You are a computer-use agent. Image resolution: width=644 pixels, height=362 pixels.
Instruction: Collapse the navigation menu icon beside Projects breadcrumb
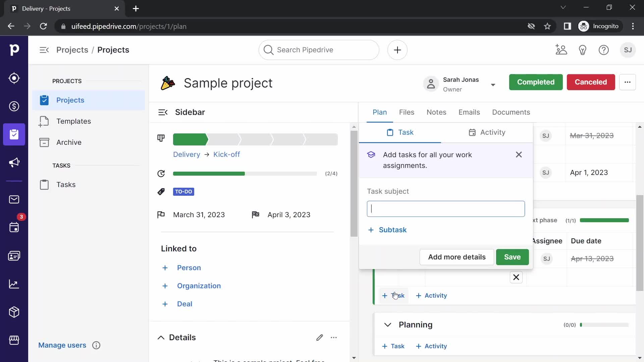pos(44,50)
